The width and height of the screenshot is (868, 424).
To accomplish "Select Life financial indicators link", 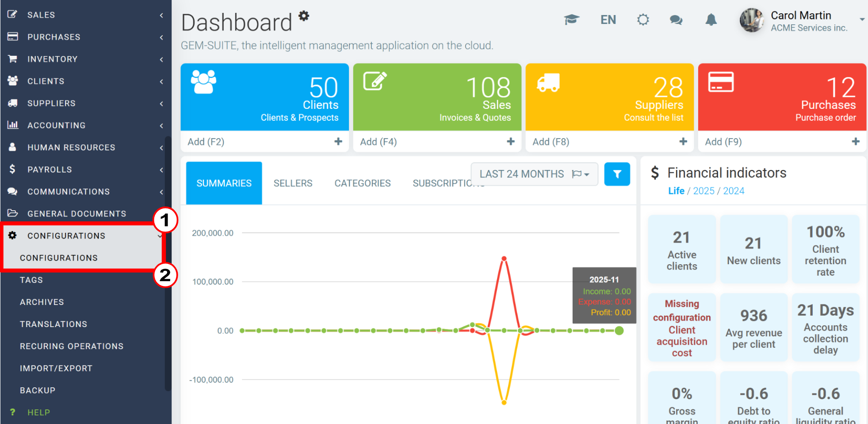I will [676, 191].
